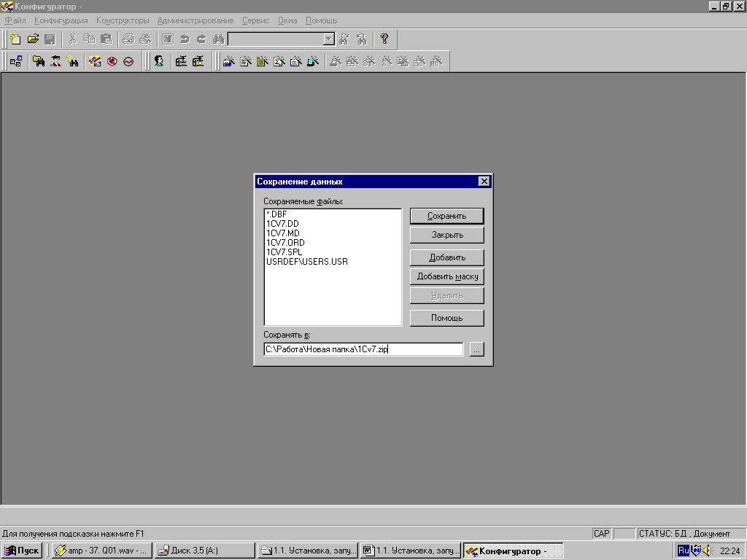Open the Администрирование menu
Image resolution: width=747 pixels, height=560 pixels.
click(x=196, y=20)
